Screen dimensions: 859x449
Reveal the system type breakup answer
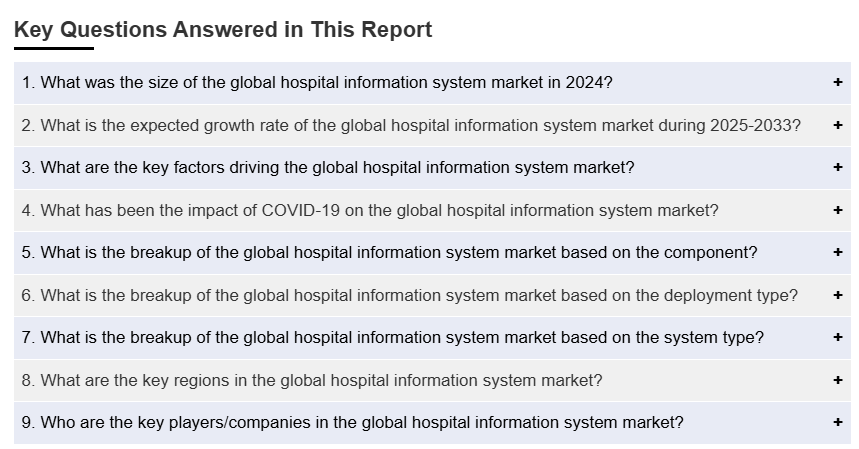[x=392, y=338]
